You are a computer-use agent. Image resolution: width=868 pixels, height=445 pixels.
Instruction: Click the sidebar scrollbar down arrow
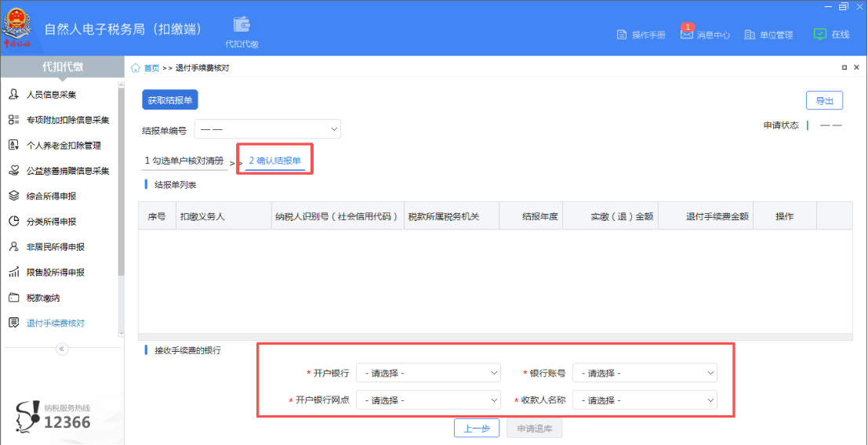122,334
